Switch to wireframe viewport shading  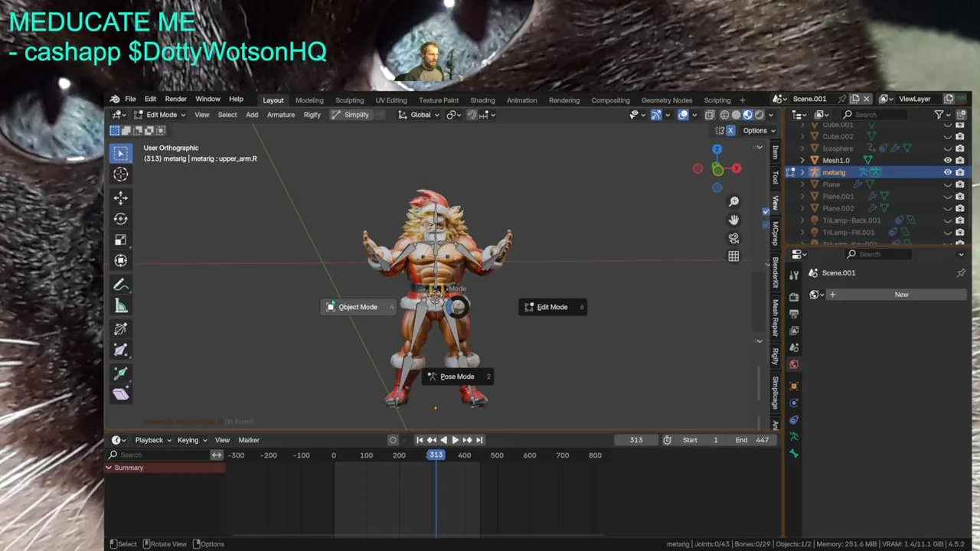click(x=724, y=115)
